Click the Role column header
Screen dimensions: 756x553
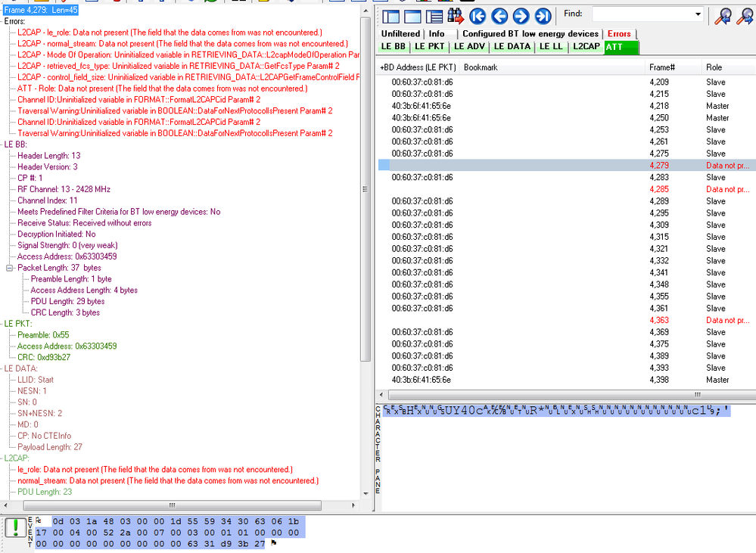click(x=729, y=67)
